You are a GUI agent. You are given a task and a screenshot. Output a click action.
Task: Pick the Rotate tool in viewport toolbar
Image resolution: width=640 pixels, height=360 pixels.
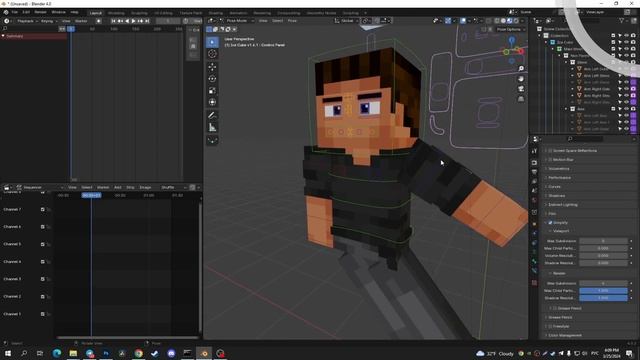pos(212,79)
